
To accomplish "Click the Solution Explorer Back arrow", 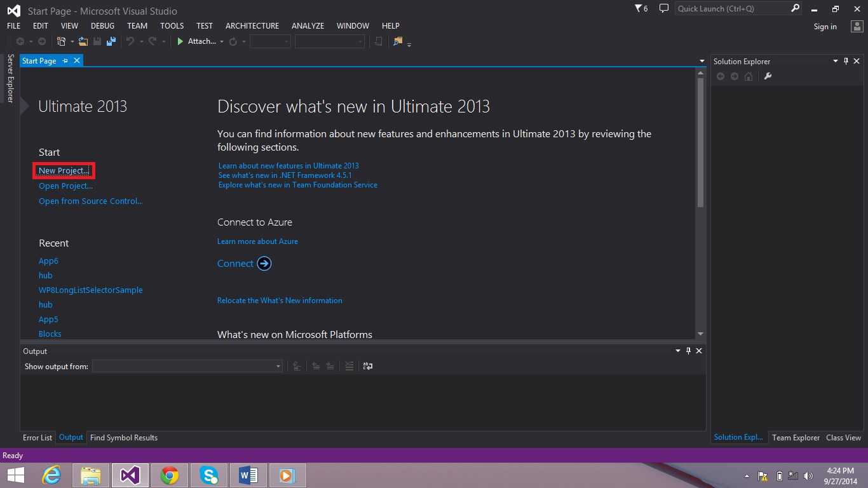I will pos(720,76).
